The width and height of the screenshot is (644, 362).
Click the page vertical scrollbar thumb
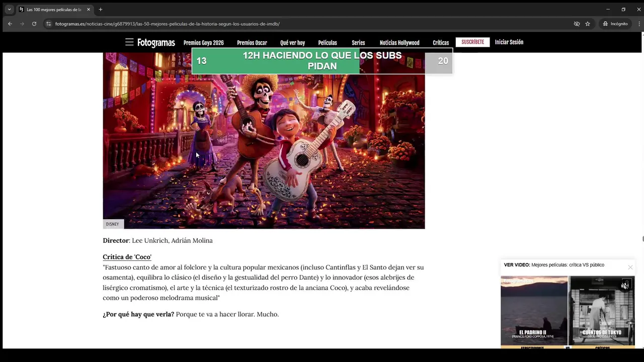point(642,238)
